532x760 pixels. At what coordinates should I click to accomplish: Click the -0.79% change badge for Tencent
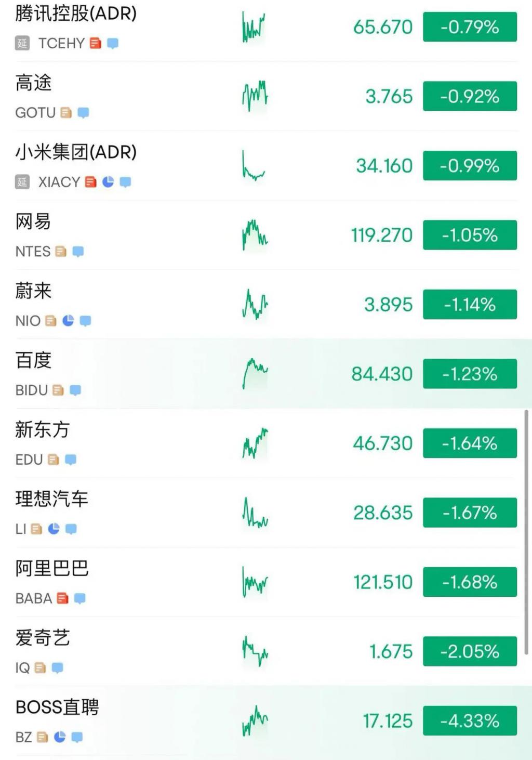tap(470, 27)
